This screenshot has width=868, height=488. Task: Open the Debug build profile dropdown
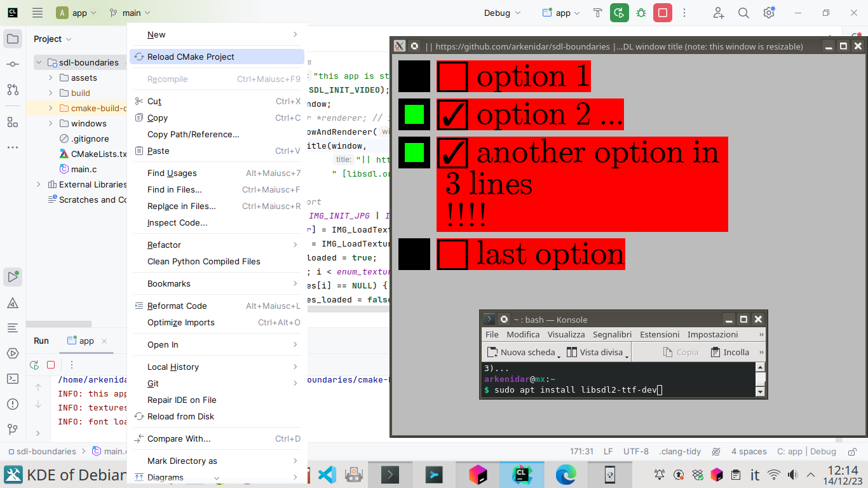pyautogui.click(x=502, y=13)
